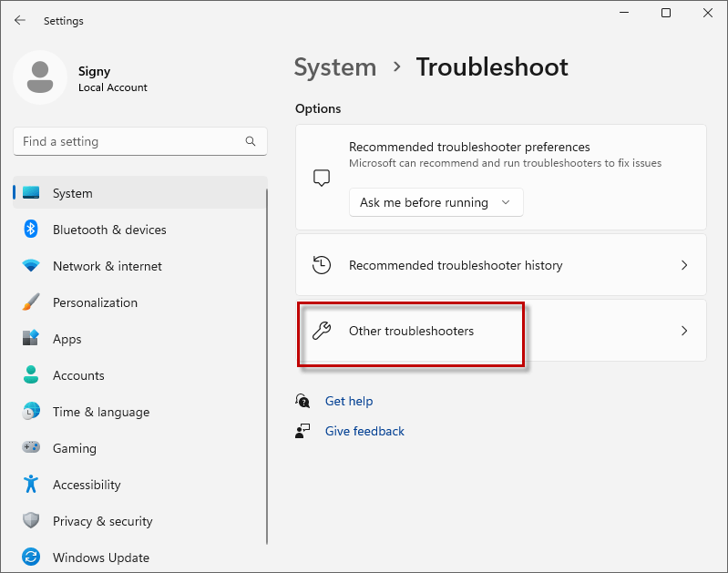
Task: Open Other troubleshooters
Action: click(x=501, y=330)
